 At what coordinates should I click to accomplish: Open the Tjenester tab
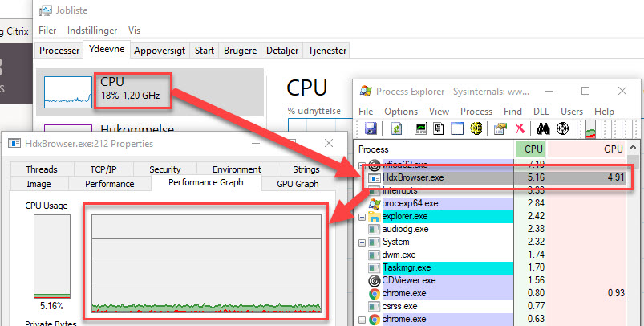(327, 51)
